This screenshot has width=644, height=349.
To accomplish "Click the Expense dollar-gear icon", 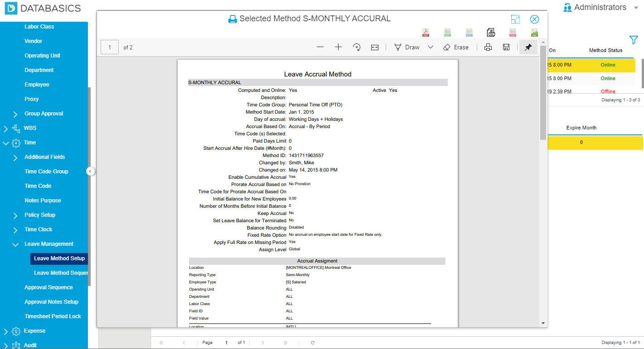I will 16,331.
